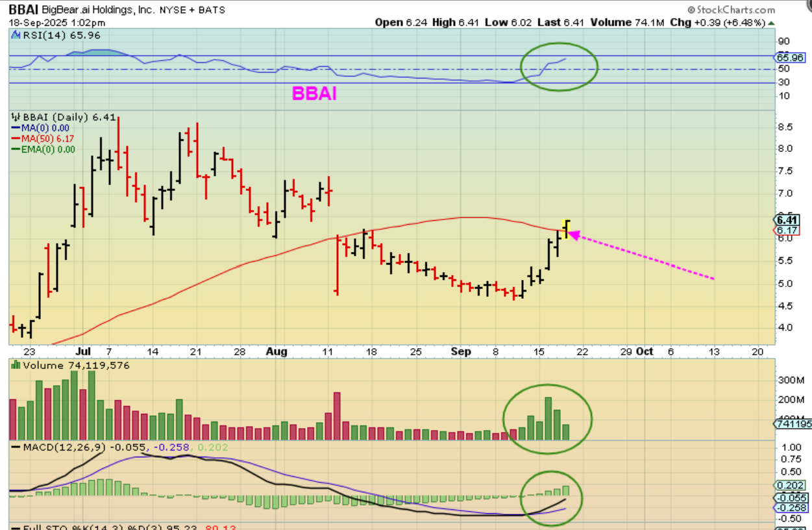This screenshot has height=530, width=812.
Task: Click the MACD legend line icon
Action: pos(16,448)
